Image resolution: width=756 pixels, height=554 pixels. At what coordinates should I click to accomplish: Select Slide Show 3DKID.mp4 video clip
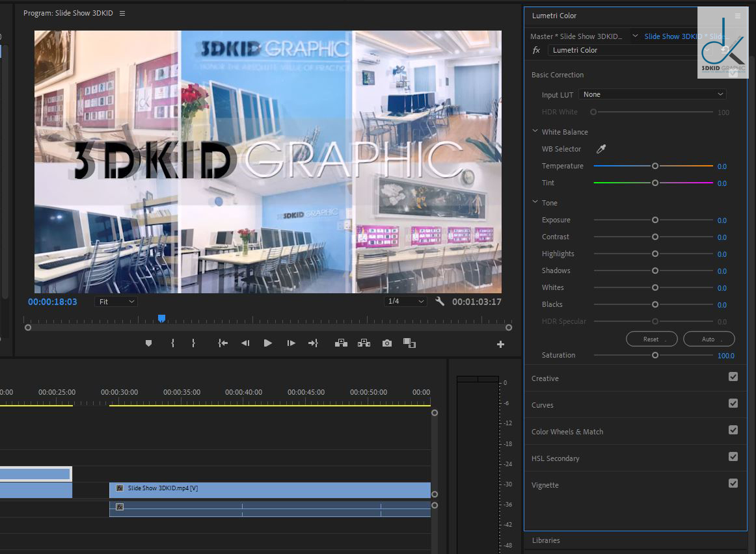tap(270, 490)
